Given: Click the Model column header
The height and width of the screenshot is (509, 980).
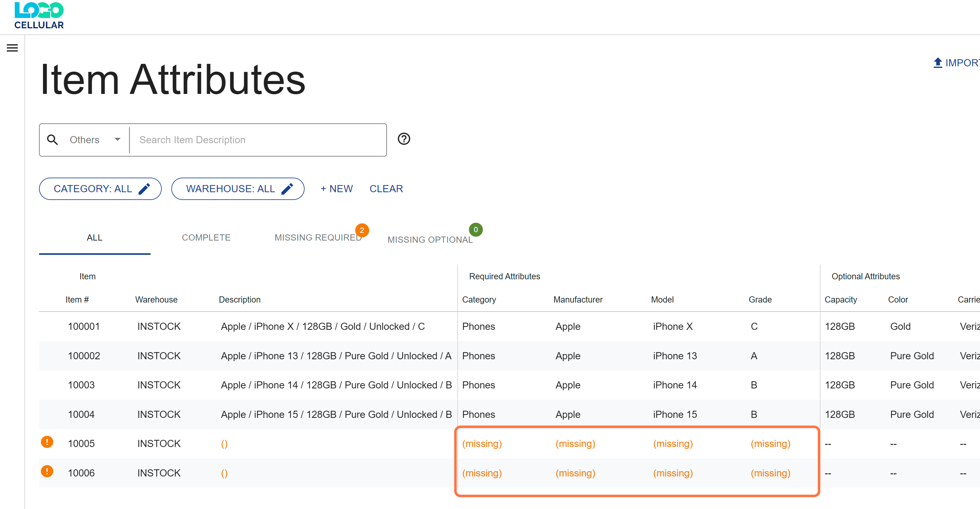Looking at the screenshot, I should (x=662, y=300).
